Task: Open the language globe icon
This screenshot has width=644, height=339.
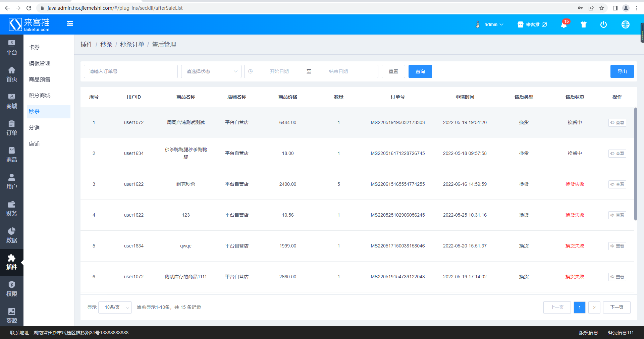Action: (x=625, y=24)
